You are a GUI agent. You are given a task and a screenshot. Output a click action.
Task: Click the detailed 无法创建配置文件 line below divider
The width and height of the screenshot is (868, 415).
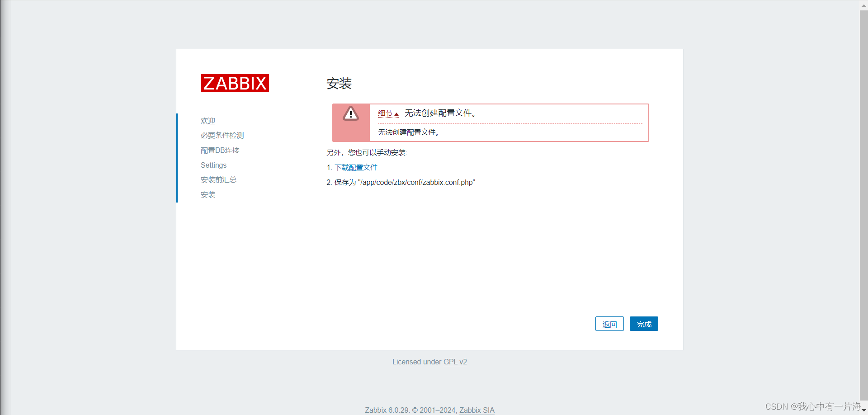point(409,132)
